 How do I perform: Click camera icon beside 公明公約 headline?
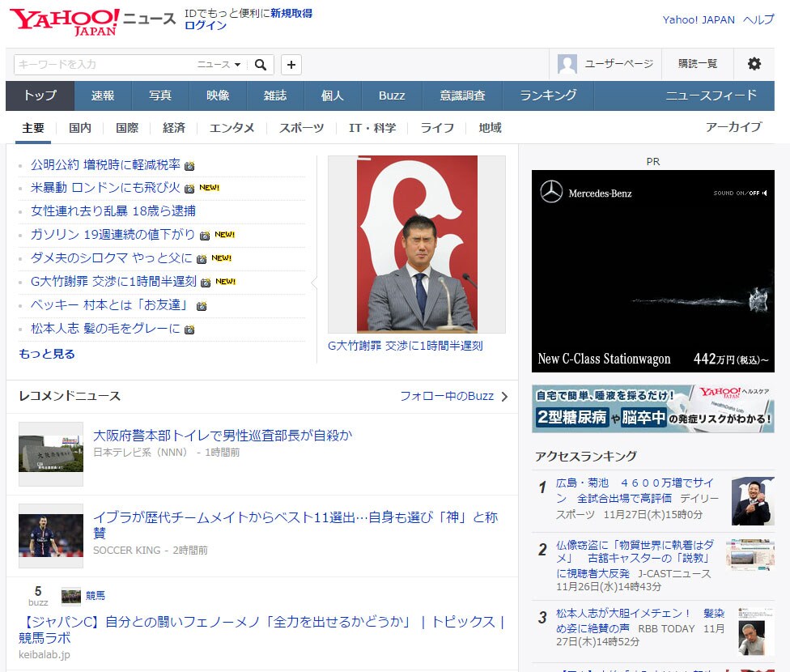point(189,166)
